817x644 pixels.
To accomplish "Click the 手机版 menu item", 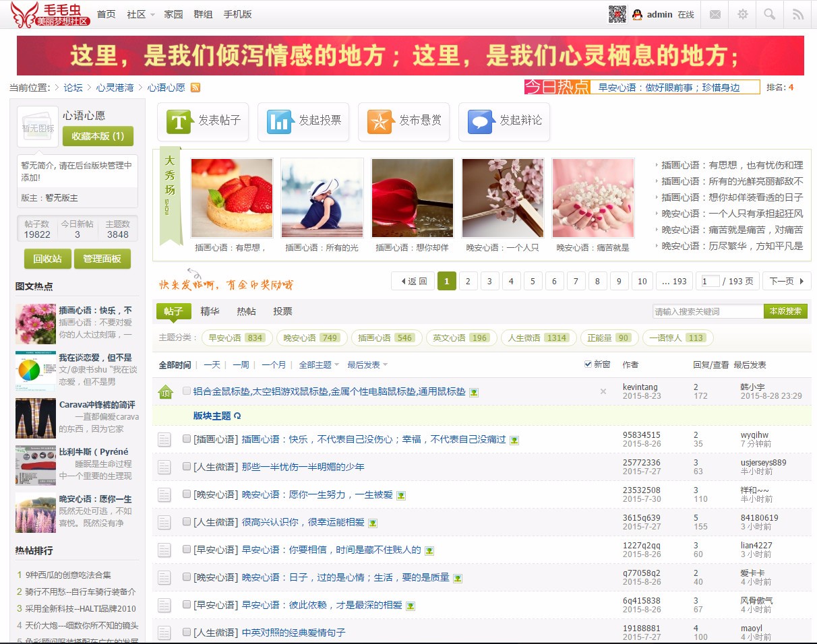I will coord(238,13).
